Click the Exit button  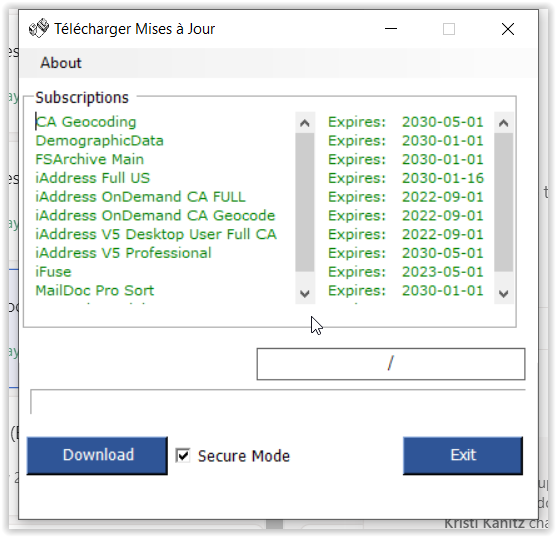coord(463,455)
